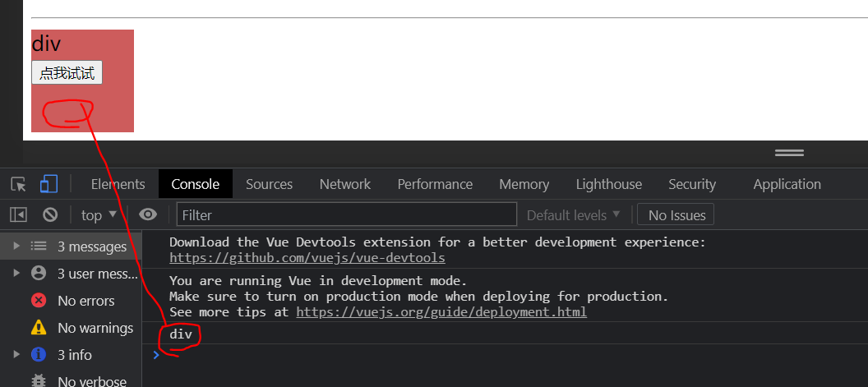Switch to the Elements tab
The height and width of the screenshot is (387, 868).
tap(118, 184)
